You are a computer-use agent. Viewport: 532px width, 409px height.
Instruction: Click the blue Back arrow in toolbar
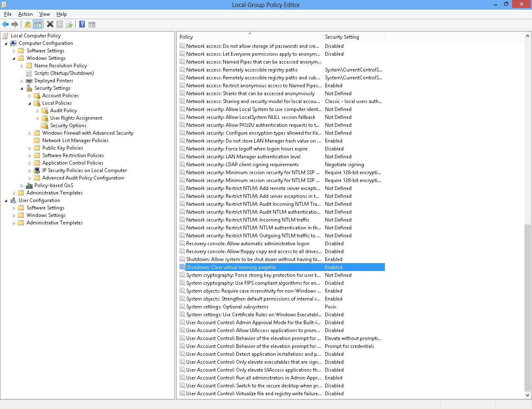5,25
